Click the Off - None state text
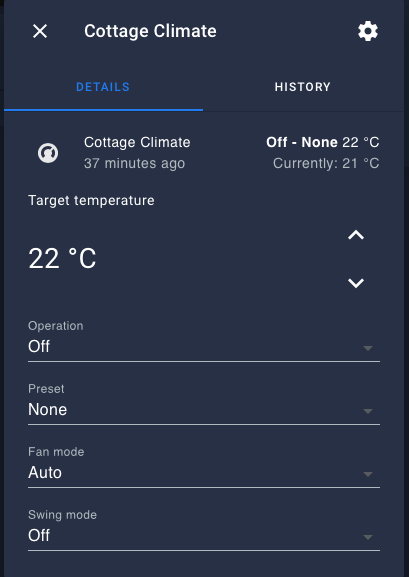This screenshot has width=409, height=577. coord(302,142)
